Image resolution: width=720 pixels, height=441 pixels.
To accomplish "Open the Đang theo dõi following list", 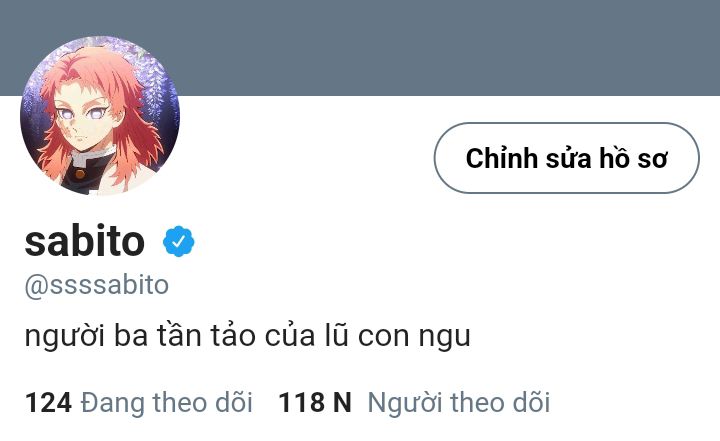I will 139,402.
